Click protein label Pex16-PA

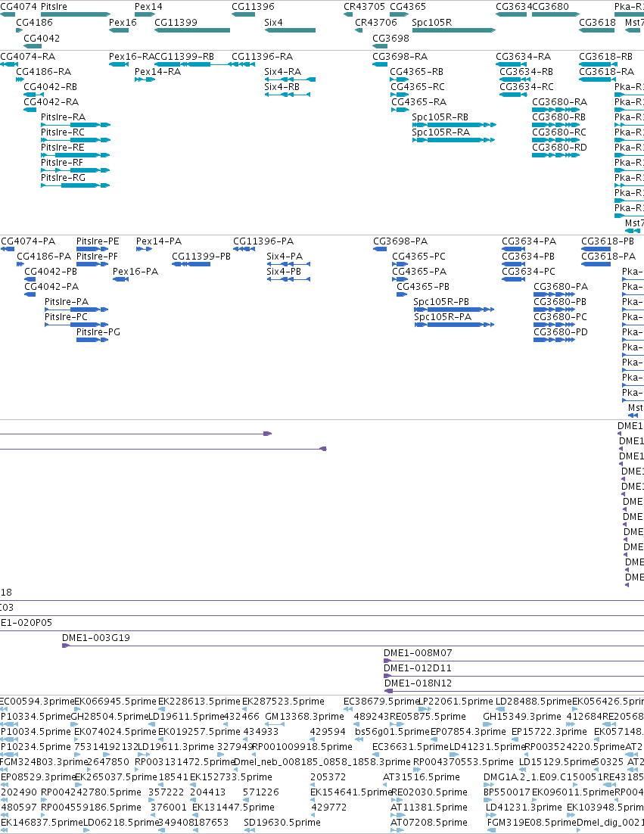[135, 271]
